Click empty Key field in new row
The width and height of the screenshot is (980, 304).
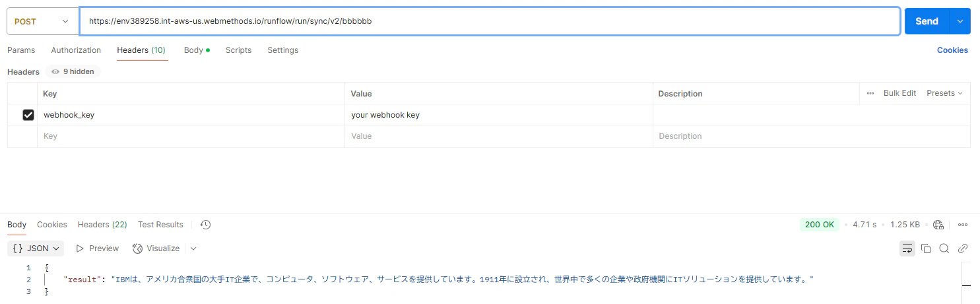click(191, 136)
